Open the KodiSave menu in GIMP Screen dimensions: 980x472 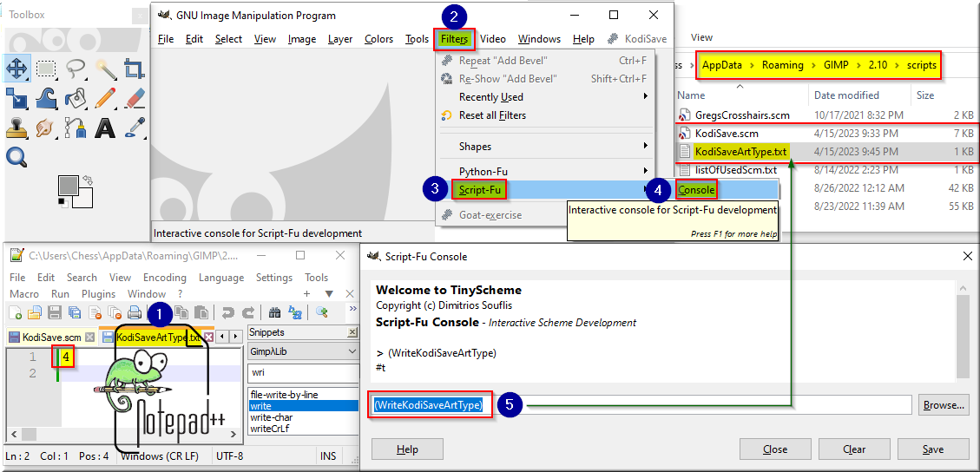click(639, 39)
